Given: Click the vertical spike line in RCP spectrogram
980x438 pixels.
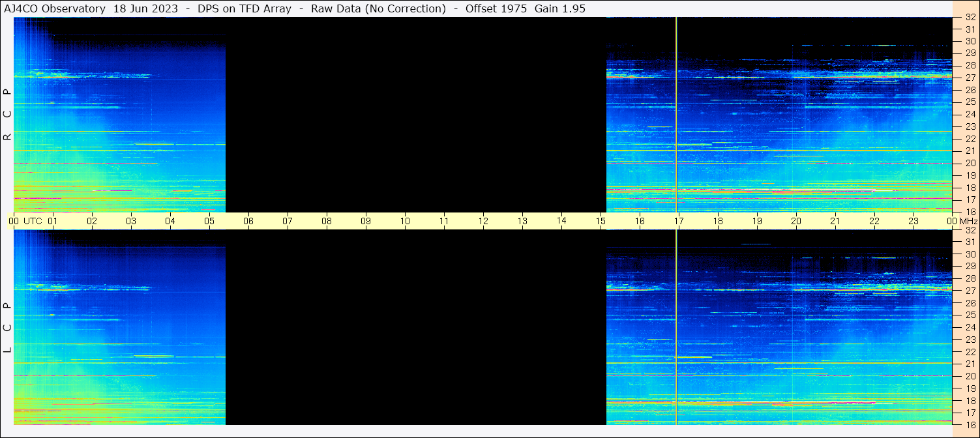Looking at the screenshot, I should pyautogui.click(x=677, y=115).
